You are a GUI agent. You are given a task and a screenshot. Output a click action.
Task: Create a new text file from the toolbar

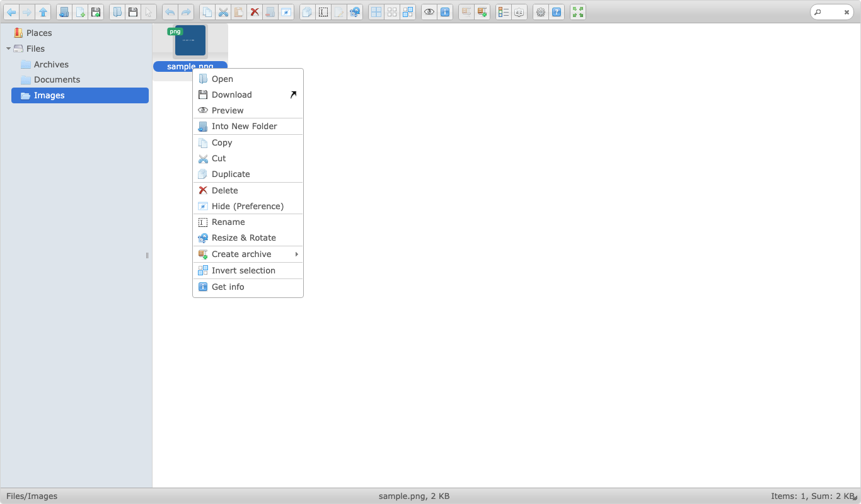coord(80,12)
